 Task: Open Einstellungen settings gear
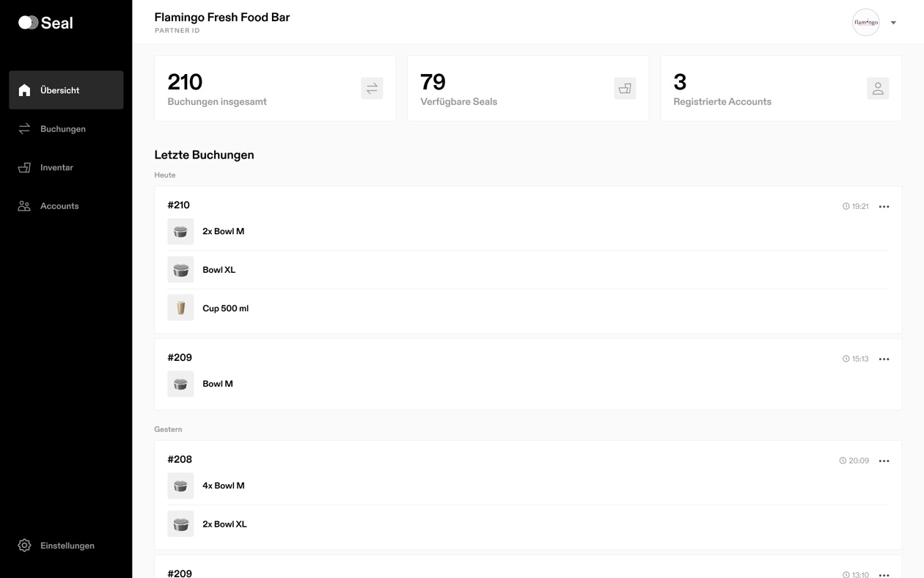click(x=24, y=546)
